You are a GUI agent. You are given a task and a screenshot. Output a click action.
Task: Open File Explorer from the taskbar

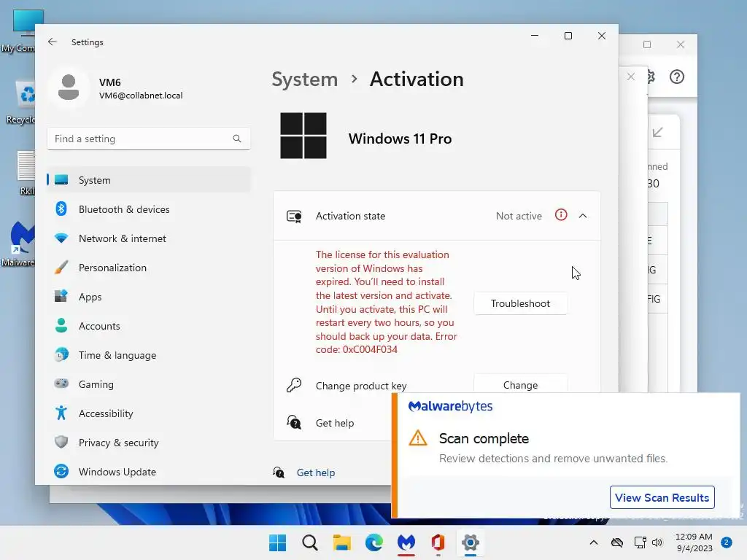(x=341, y=542)
